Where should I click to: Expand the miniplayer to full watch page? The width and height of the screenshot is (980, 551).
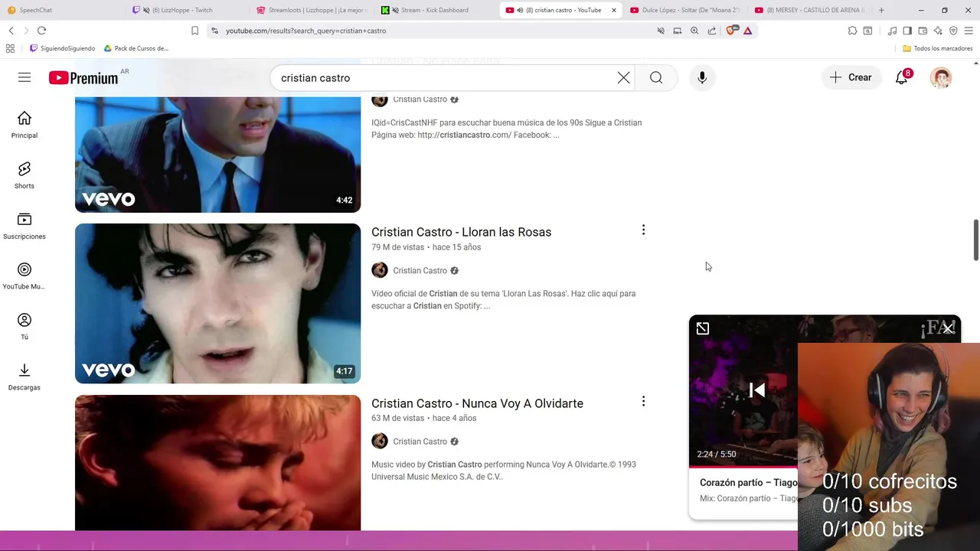(703, 328)
